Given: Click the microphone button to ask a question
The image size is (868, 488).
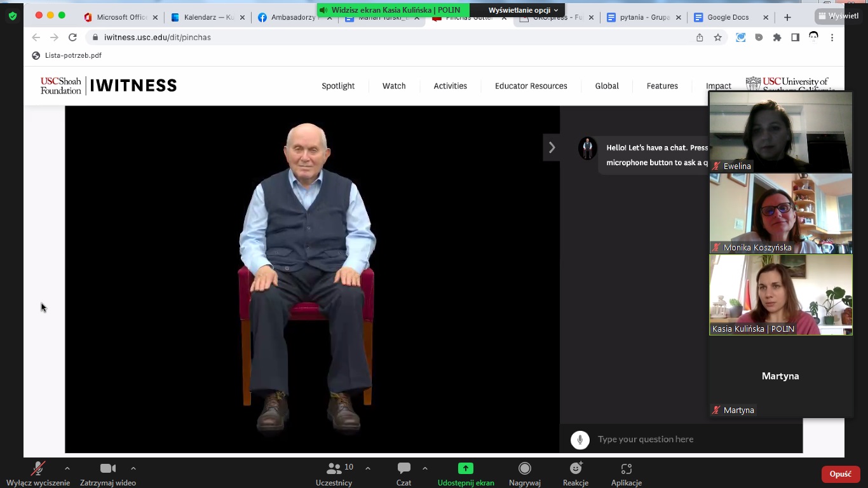Looking at the screenshot, I should [x=580, y=440].
